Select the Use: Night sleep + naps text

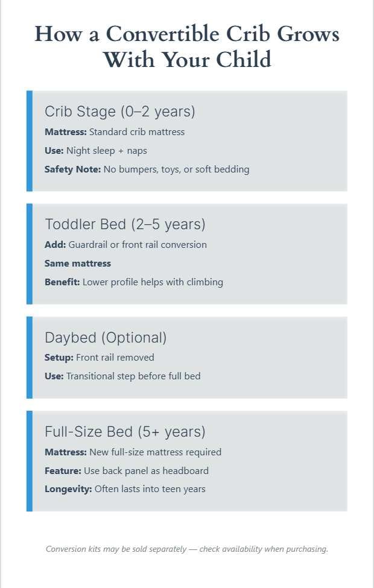[96, 151]
